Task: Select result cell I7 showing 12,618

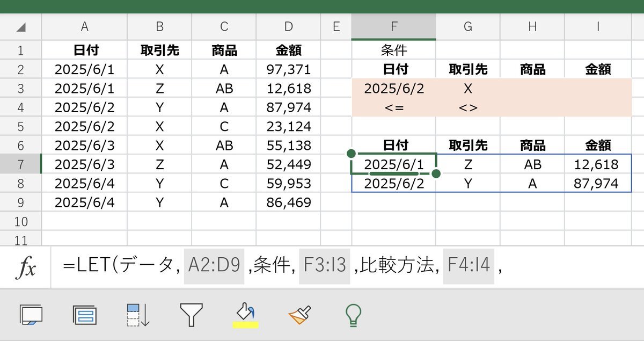Action: [598, 164]
